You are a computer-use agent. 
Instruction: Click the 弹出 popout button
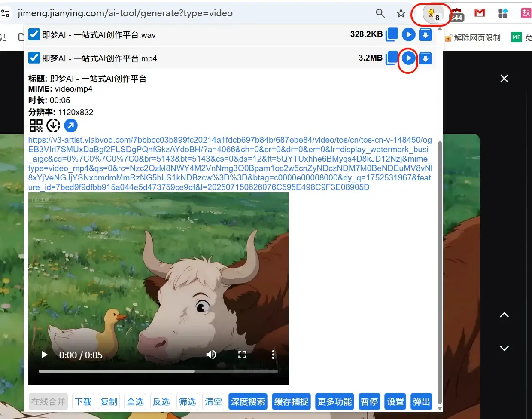(x=421, y=401)
